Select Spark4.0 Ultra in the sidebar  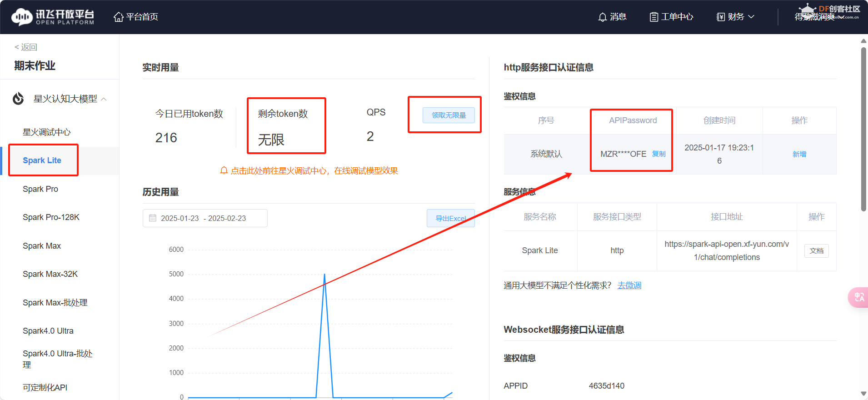pyautogui.click(x=48, y=331)
